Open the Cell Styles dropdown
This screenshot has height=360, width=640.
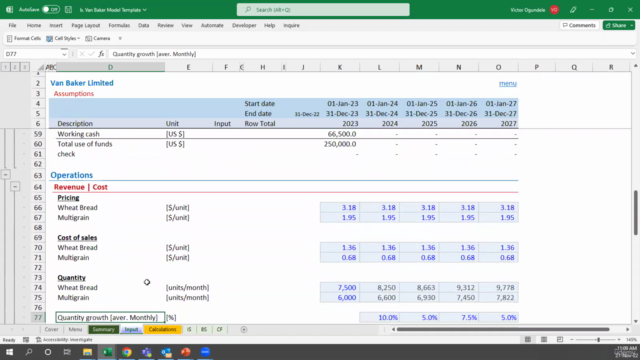click(x=63, y=38)
